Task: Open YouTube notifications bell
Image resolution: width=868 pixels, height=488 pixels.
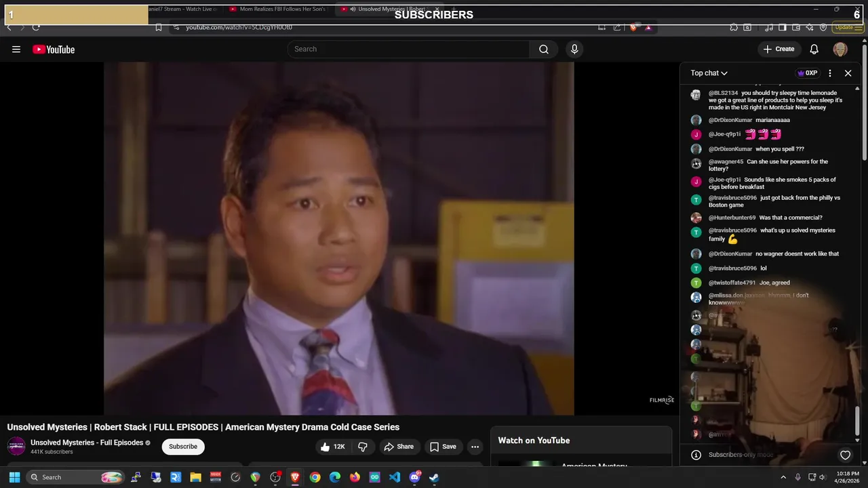Action: point(814,49)
